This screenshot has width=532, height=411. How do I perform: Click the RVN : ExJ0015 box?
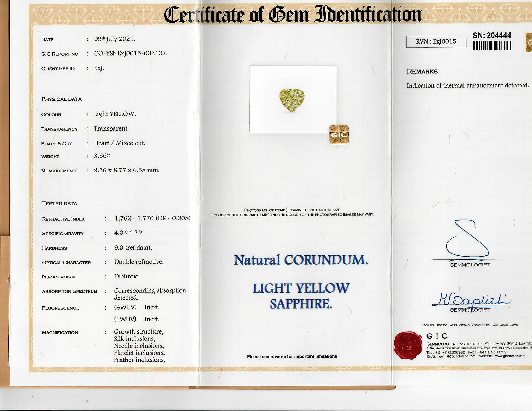(436, 42)
